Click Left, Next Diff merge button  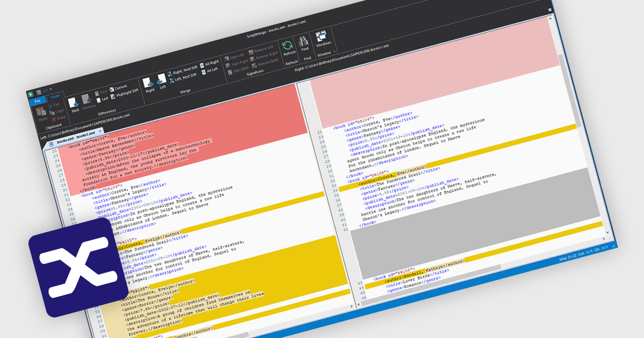tap(183, 77)
